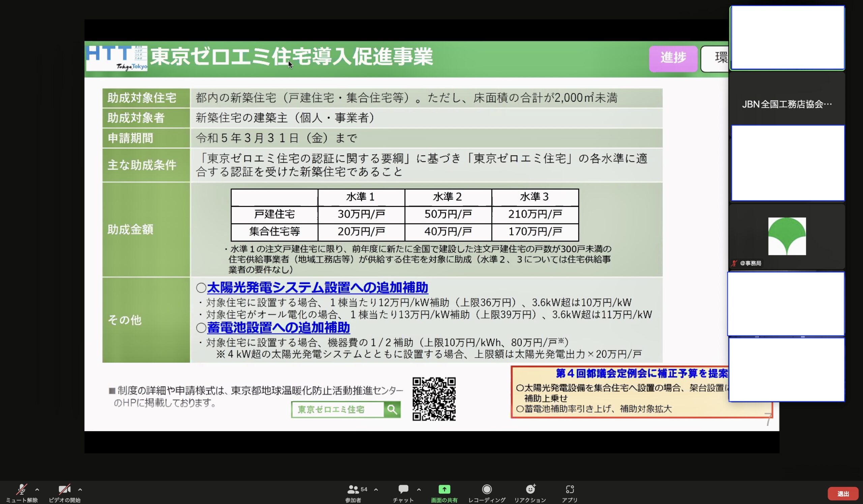Expand participants options chevron beside 参加者
Image resolution: width=863 pixels, height=504 pixels.
[376, 490]
